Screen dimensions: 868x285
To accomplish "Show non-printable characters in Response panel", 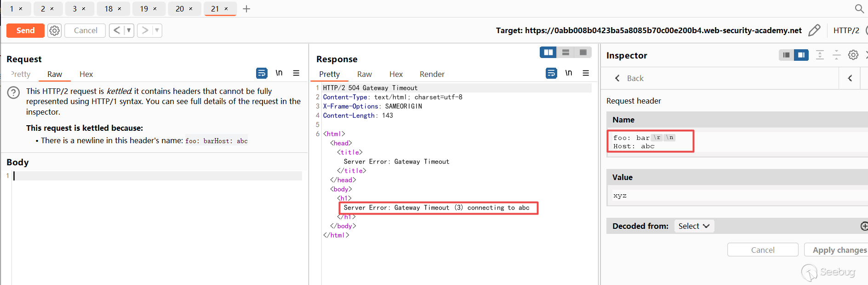I will 569,73.
